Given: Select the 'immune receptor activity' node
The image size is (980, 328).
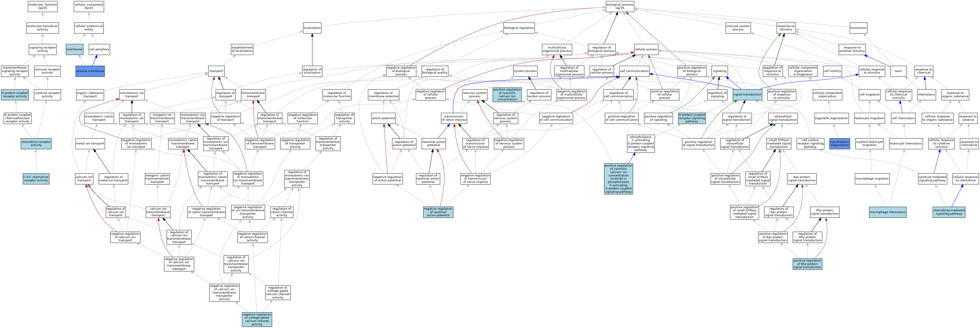Looking at the screenshot, I should tap(47, 71).
